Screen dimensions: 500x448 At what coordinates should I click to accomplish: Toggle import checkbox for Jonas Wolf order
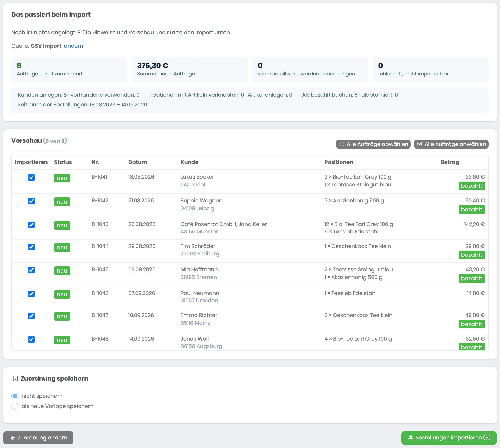pyautogui.click(x=31, y=339)
